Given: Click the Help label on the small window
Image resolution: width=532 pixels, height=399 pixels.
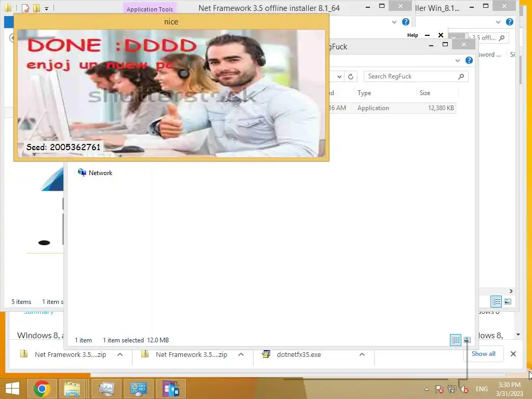Looking at the screenshot, I should coord(413,35).
